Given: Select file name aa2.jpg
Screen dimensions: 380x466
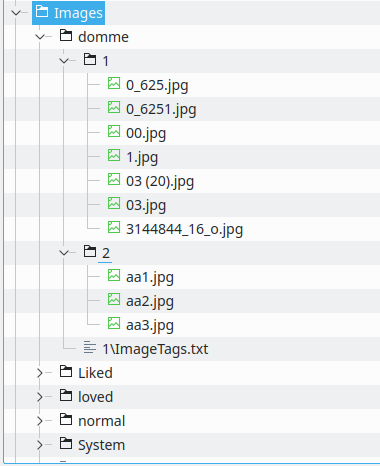Looking at the screenshot, I should click(150, 302).
